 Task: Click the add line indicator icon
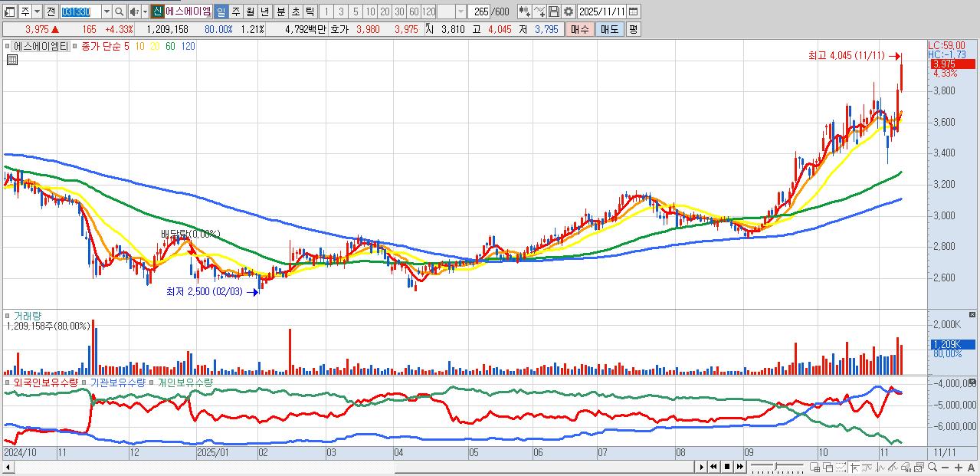tap(539, 12)
